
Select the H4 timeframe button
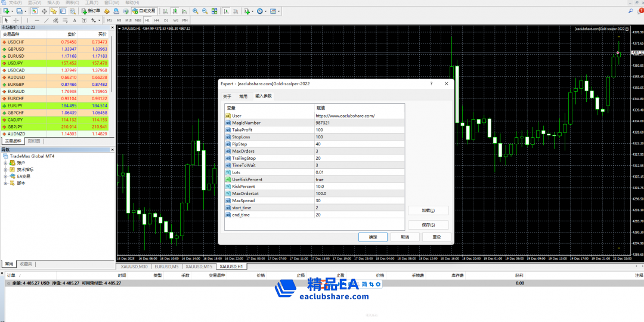pyautogui.click(x=157, y=20)
